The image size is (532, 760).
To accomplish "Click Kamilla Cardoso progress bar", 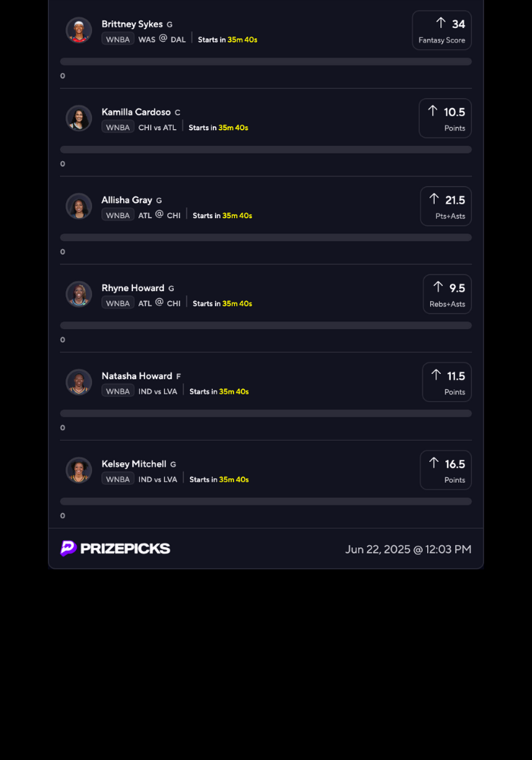I will 266,150.
